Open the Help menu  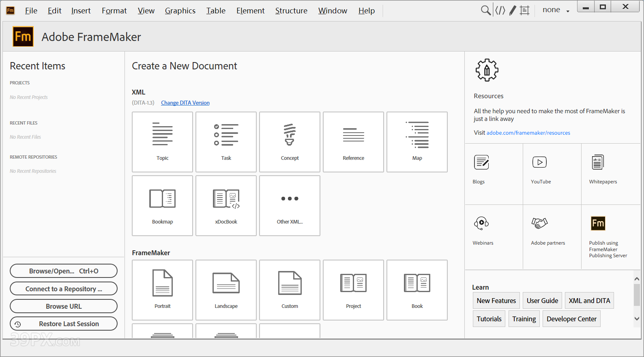[367, 11]
